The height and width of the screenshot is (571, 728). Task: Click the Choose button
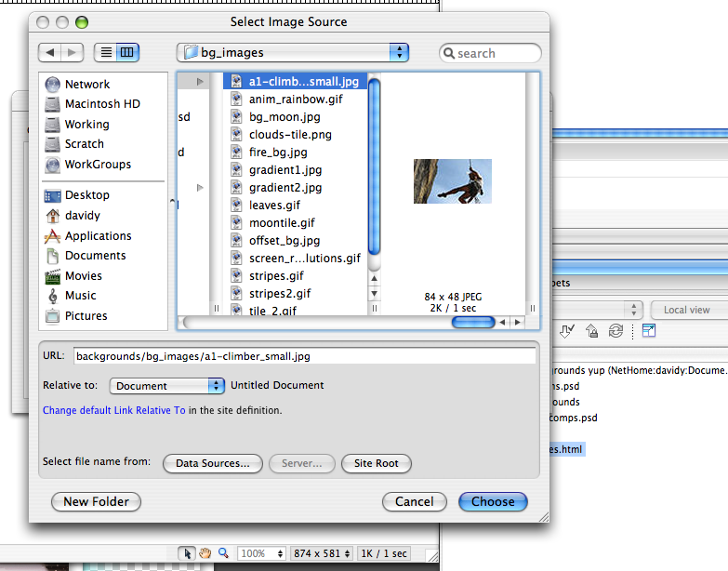[x=493, y=501]
